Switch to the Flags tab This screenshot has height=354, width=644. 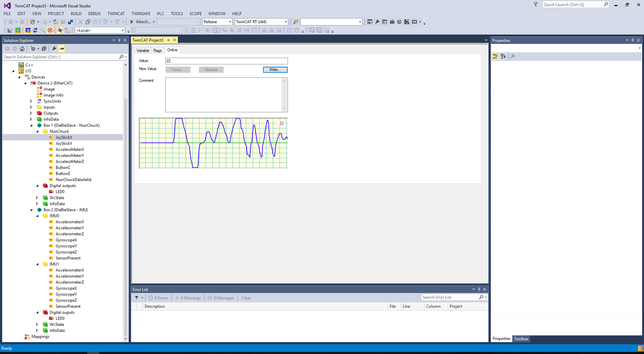point(157,51)
